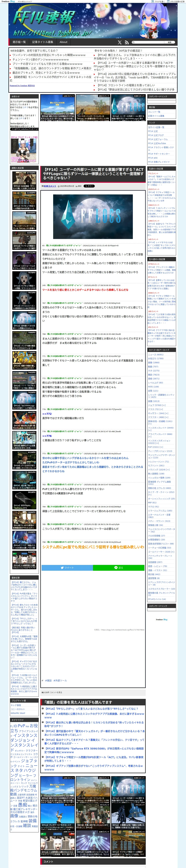The image size is (186, 868).
Task: Open the ネタ/裏情 link in ブログサイト様
Action: (x=16, y=705)
